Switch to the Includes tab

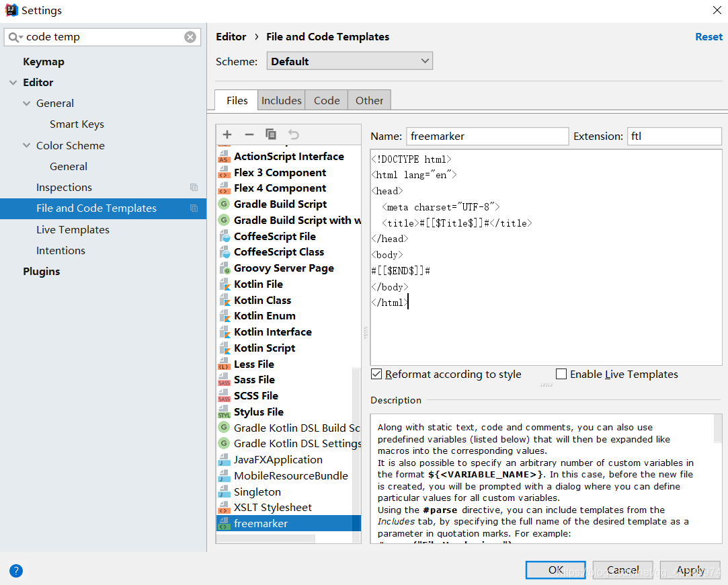pos(282,101)
